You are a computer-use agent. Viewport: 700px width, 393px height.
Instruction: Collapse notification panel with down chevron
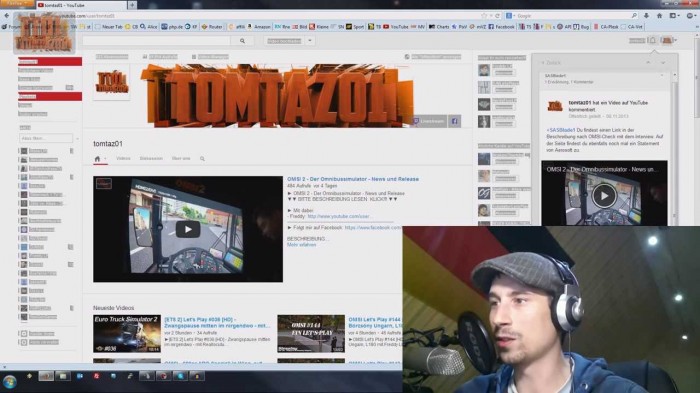pyautogui.click(x=663, y=63)
